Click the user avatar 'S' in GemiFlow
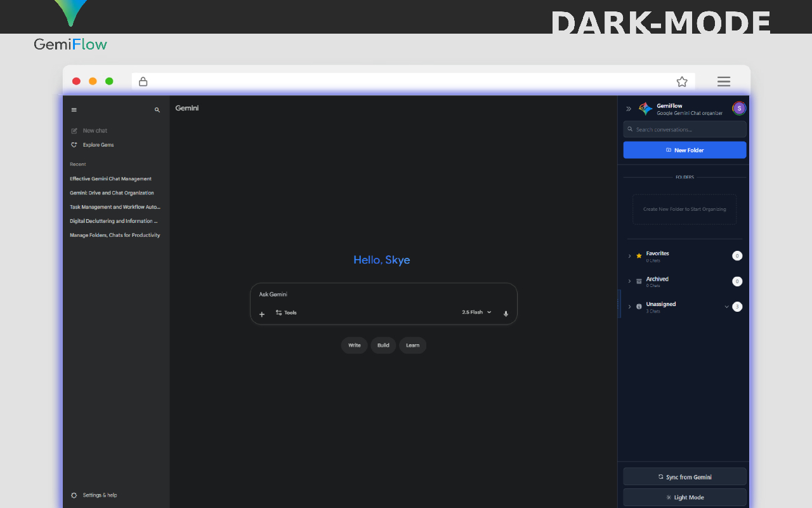 click(x=739, y=108)
